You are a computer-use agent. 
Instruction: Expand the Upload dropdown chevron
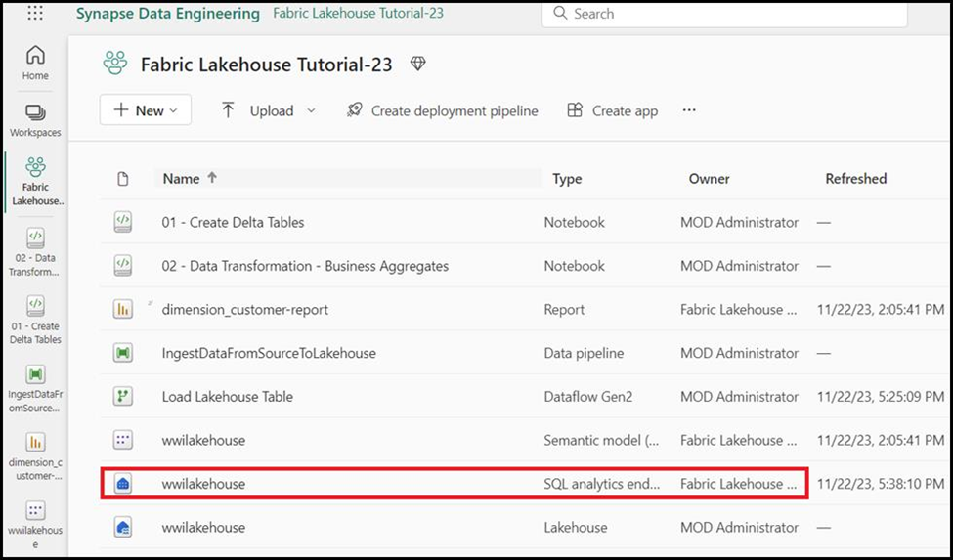tap(311, 110)
